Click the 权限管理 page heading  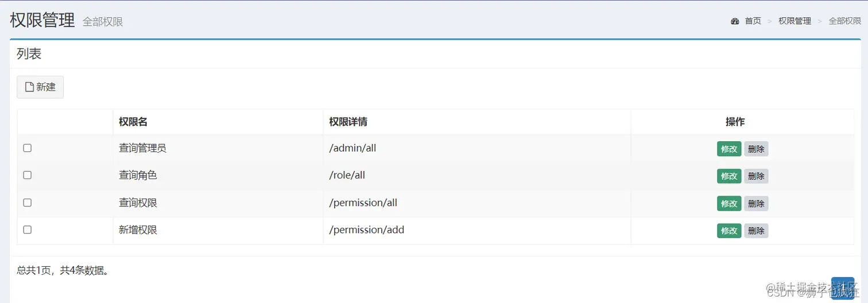pyautogui.click(x=42, y=20)
